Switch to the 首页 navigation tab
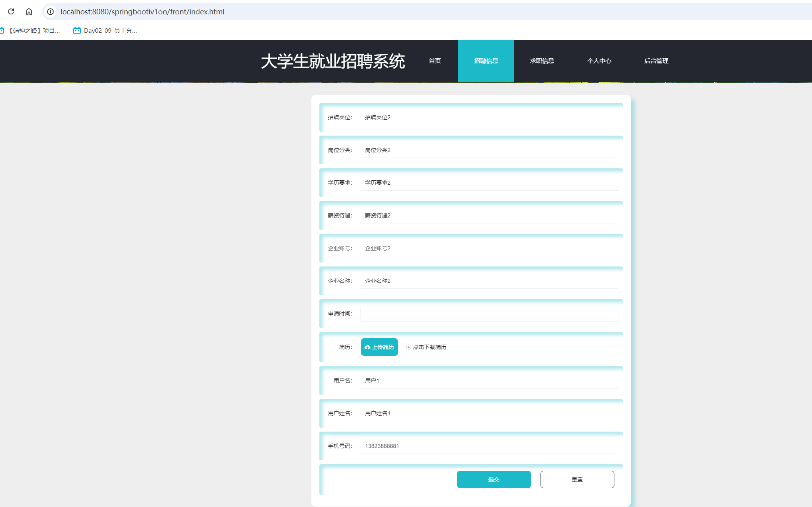 tap(435, 61)
